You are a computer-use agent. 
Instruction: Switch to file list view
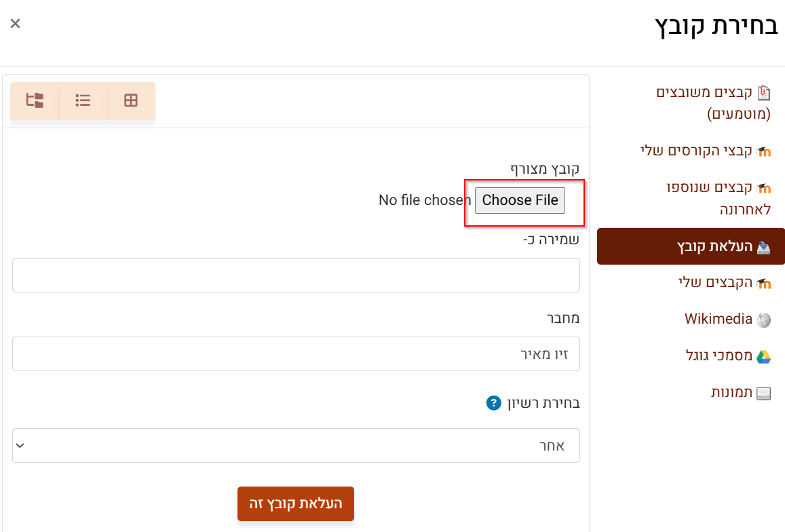83,101
